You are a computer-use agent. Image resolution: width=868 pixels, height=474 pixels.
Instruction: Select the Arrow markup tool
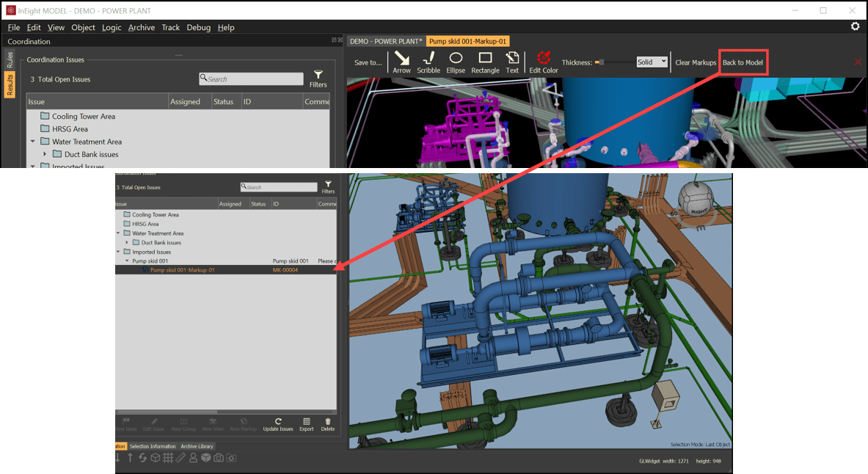tap(402, 62)
